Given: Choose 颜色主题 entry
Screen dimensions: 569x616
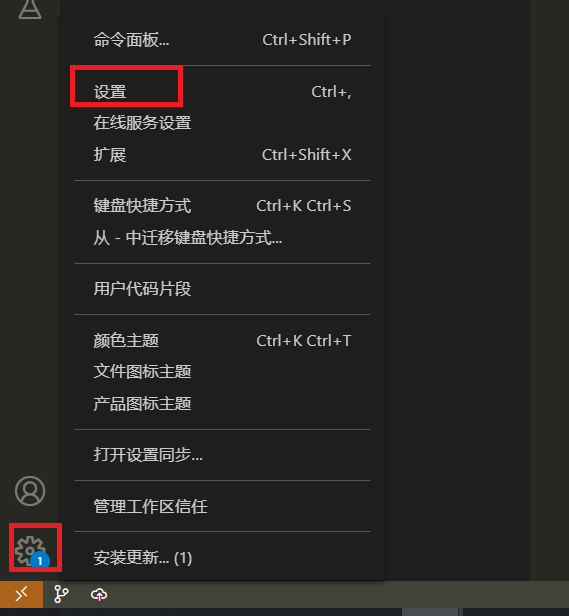Looking at the screenshot, I should pyautogui.click(x=222, y=341).
